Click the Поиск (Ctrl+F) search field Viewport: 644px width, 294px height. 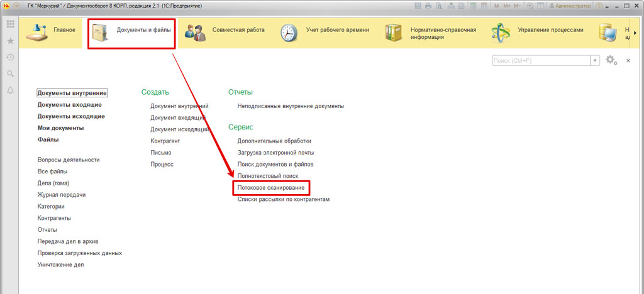[540, 60]
